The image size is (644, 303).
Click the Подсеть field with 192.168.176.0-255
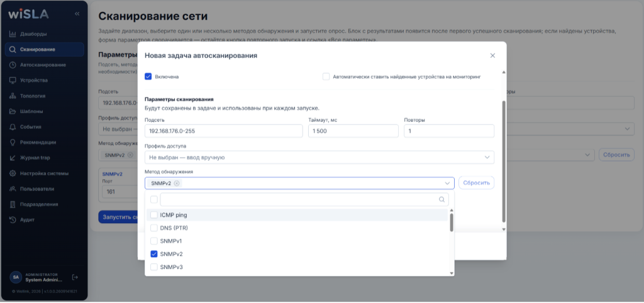pos(224,131)
